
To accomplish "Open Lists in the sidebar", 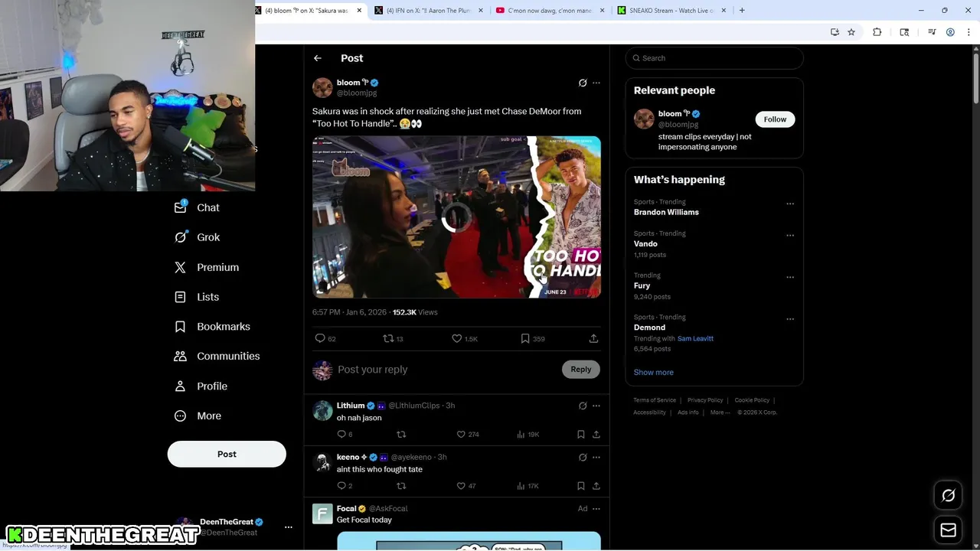I will pyautogui.click(x=196, y=297).
